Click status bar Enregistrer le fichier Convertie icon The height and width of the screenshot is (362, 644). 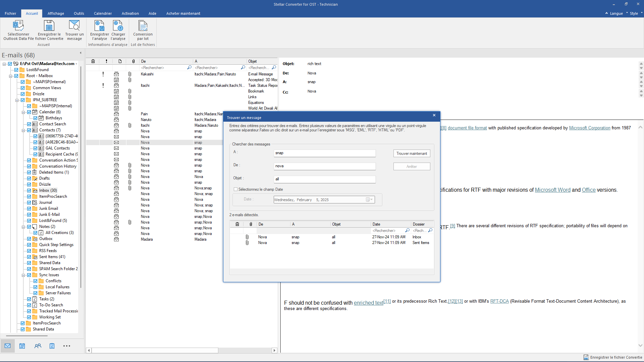pos(586,357)
